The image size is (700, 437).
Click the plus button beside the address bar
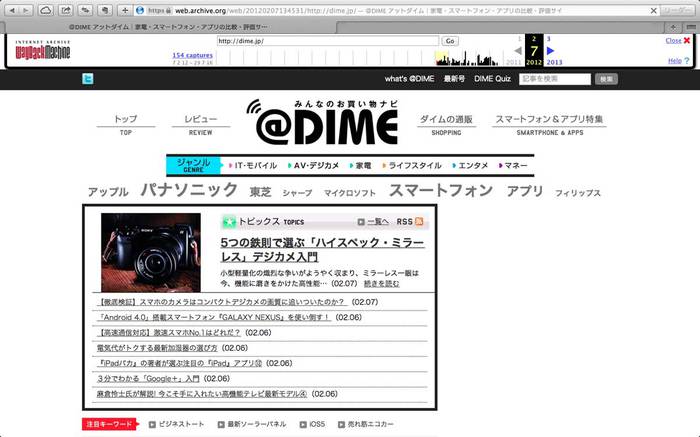click(x=125, y=10)
